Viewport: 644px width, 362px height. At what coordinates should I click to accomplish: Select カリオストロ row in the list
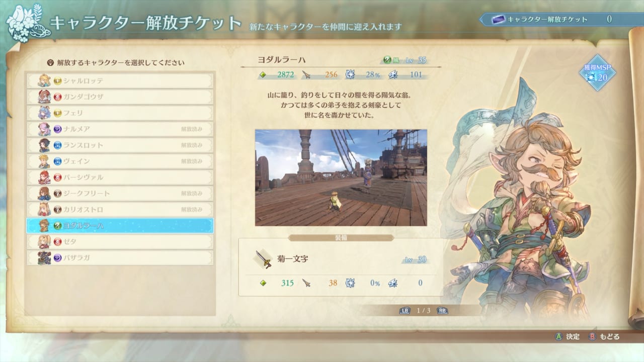tap(120, 209)
